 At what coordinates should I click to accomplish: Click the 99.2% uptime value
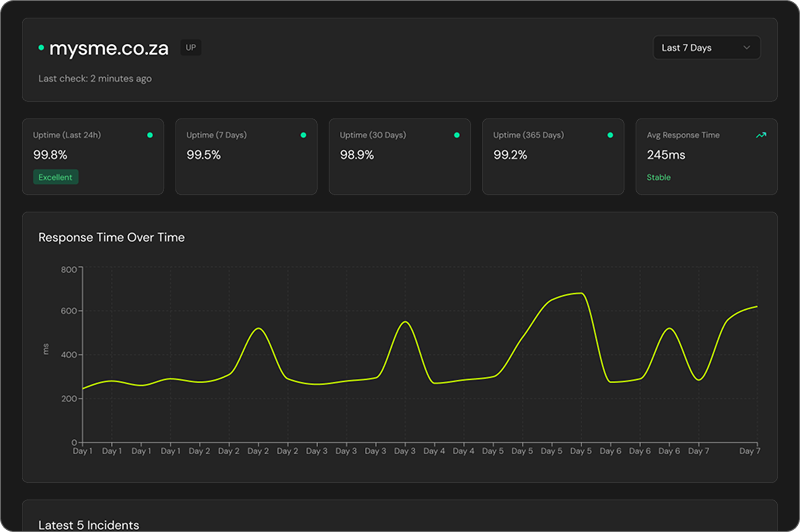(510, 155)
